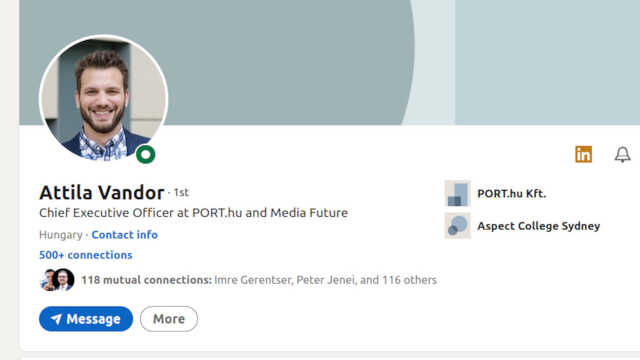
Task: Open the Message button
Action: pos(86,319)
